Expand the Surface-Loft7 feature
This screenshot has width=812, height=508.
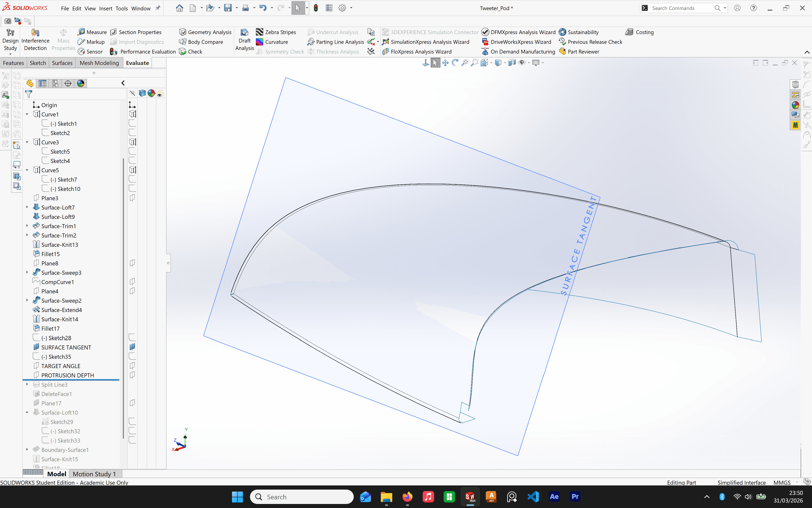27,207
